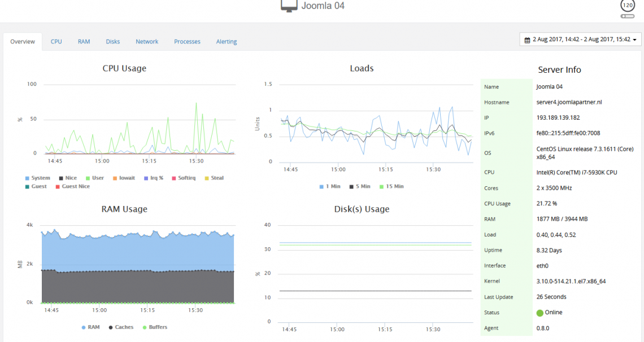Click the monitor icon beside Joomla 04 title
This screenshot has width=644, height=342.
click(289, 6)
